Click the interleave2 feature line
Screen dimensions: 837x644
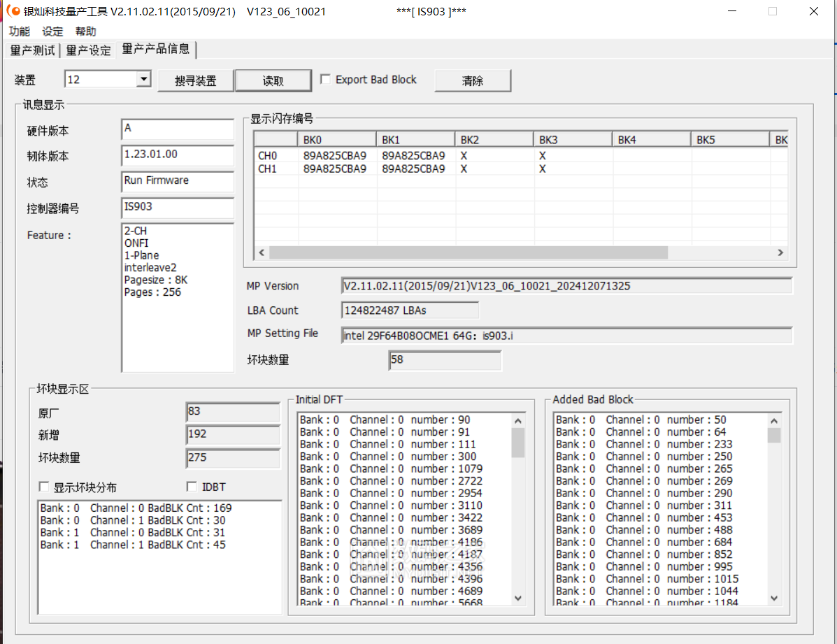pyautogui.click(x=150, y=268)
